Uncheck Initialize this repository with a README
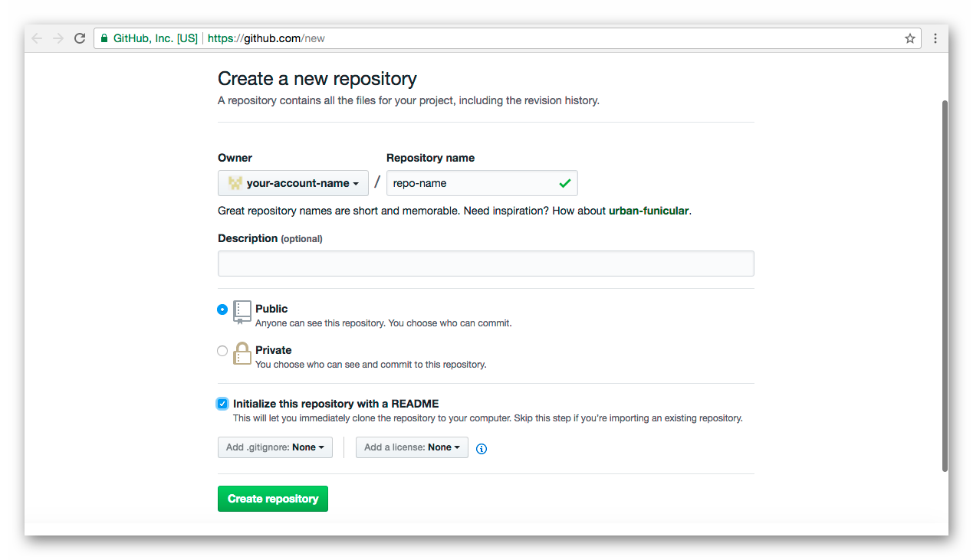 click(x=222, y=404)
